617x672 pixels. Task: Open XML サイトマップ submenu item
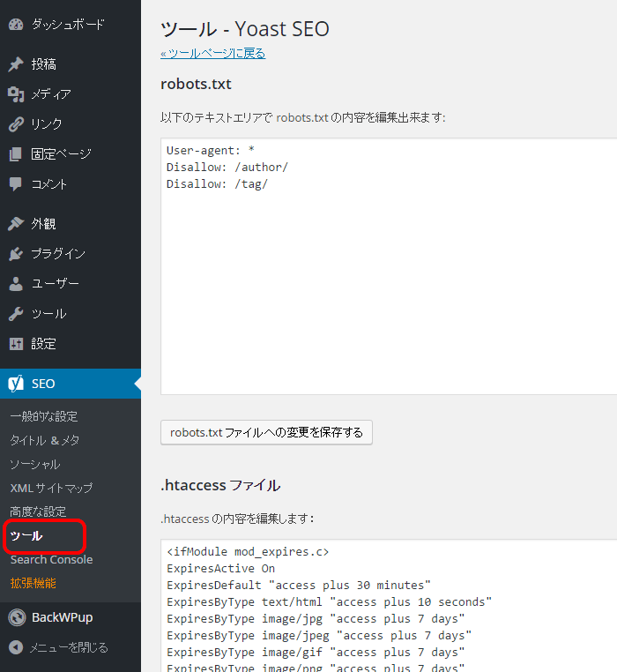(x=51, y=489)
